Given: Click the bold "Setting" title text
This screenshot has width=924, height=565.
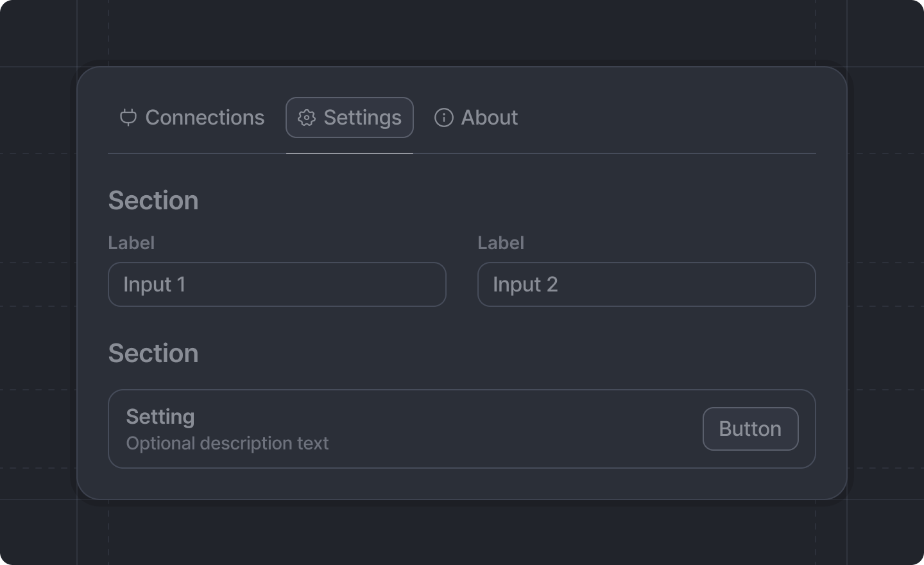Looking at the screenshot, I should [x=160, y=417].
